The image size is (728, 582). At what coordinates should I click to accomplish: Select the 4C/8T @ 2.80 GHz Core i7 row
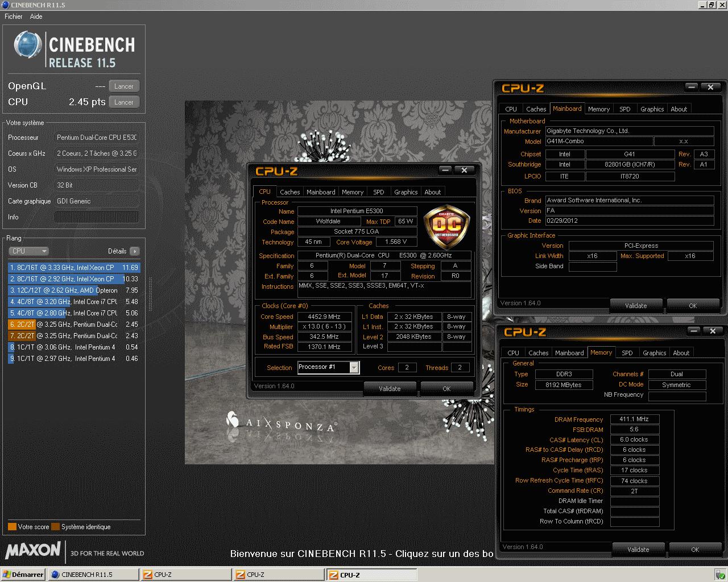click(74, 313)
